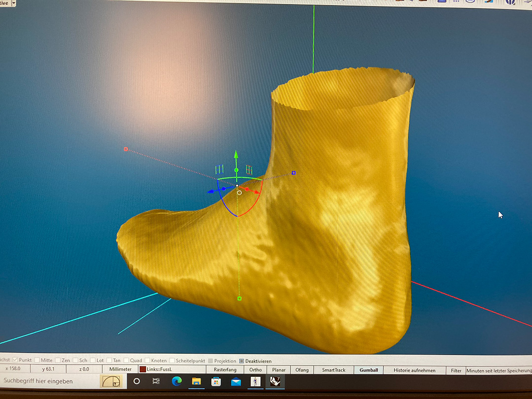Image resolution: width=532 pixels, height=399 pixels.
Task: Click Historie aufnehmen in status bar
Action: 414,370
